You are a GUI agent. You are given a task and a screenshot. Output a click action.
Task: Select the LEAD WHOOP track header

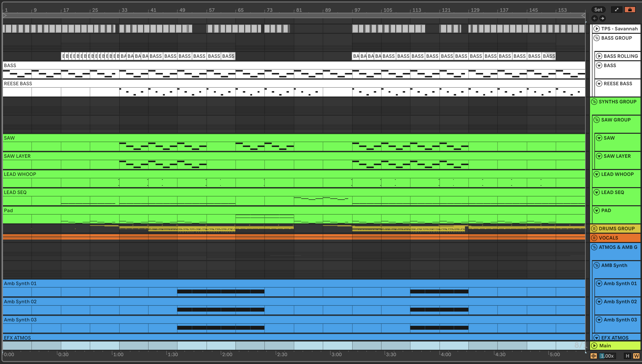tap(617, 174)
